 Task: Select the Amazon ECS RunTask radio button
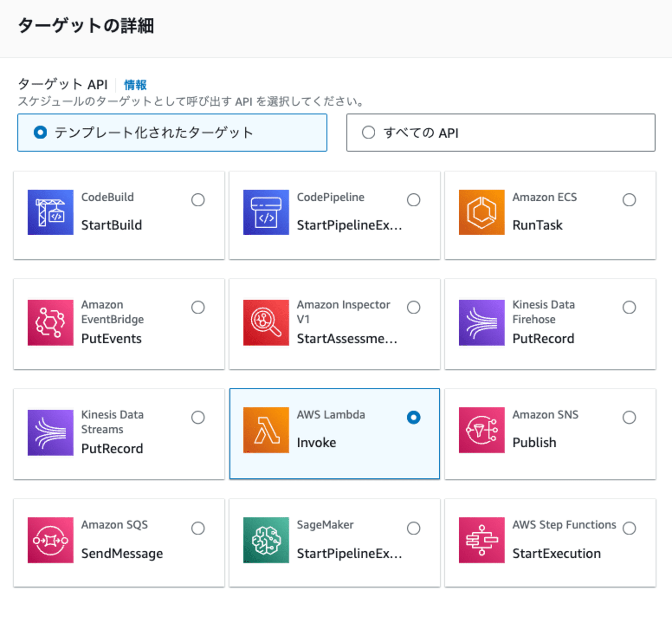pos(629,200)
